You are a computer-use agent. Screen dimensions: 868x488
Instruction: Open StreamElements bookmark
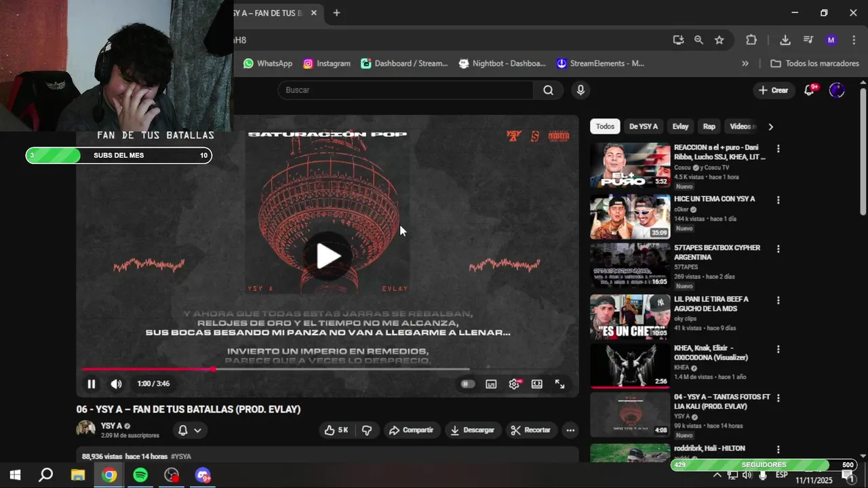(x=599, y=64)
